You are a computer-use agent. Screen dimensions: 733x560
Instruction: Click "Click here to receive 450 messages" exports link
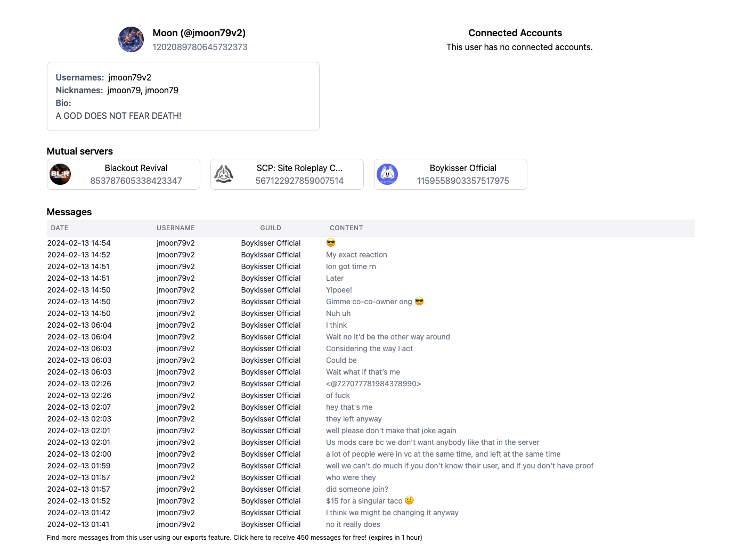click(x=300, y=538)
